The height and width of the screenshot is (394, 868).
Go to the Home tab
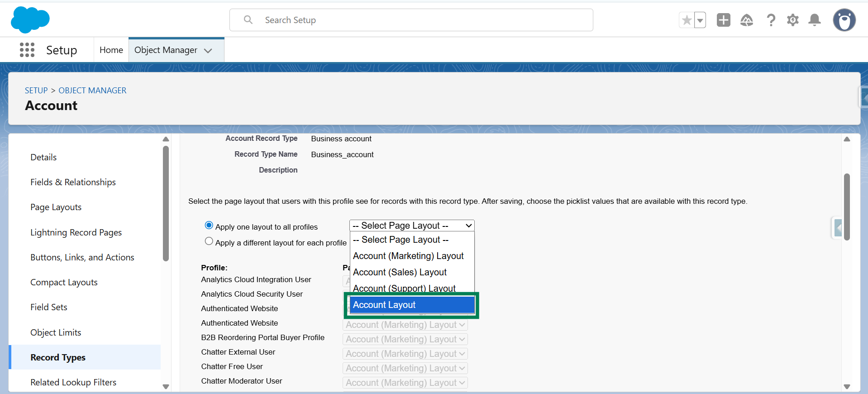[x=111, y=50]
